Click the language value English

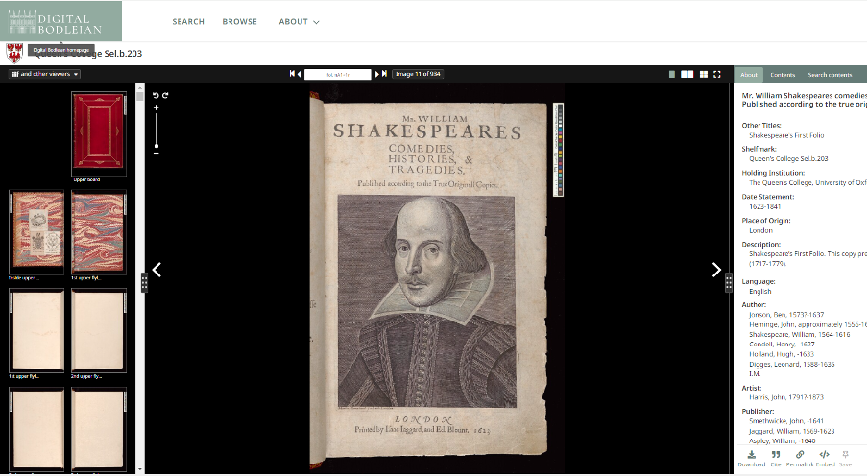(x=760, y=292)
